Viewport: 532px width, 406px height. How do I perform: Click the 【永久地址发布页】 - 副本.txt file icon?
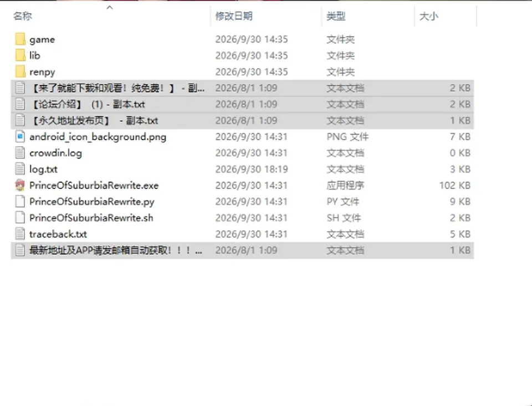coord(20,120)
